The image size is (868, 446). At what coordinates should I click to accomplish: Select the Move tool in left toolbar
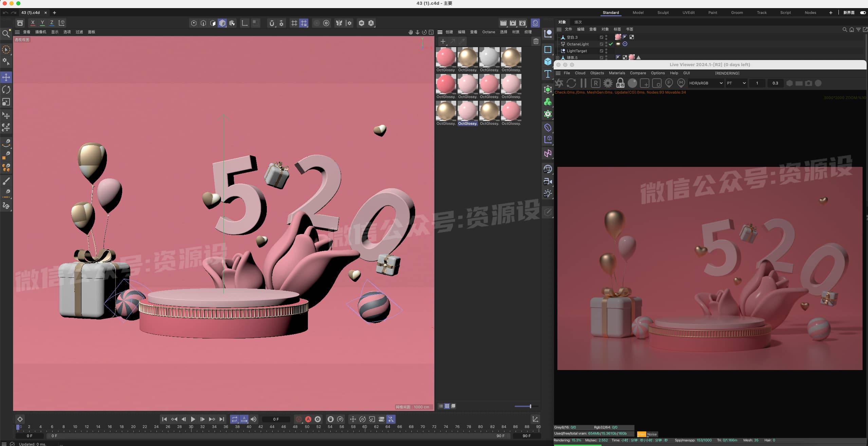(x=6, y=77)
